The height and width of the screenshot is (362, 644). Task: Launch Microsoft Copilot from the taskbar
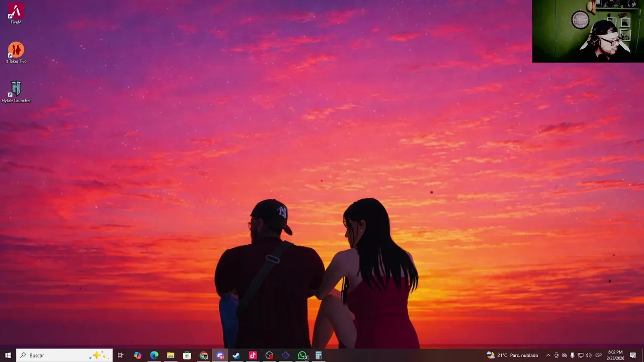click(x=137, y=355)
